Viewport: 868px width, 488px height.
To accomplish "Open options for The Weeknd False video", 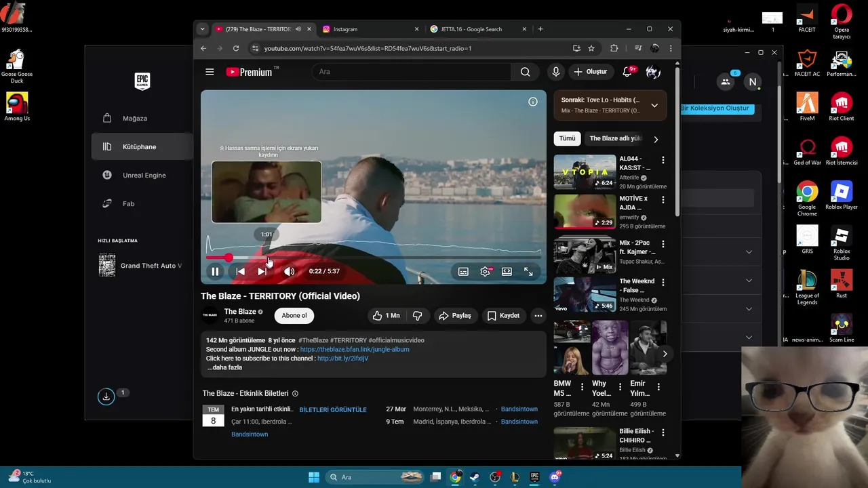I will coord(663,281).
